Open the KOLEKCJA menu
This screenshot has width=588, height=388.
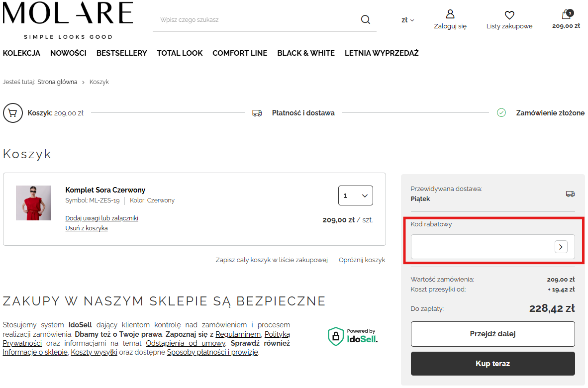(x=21, y=53)
